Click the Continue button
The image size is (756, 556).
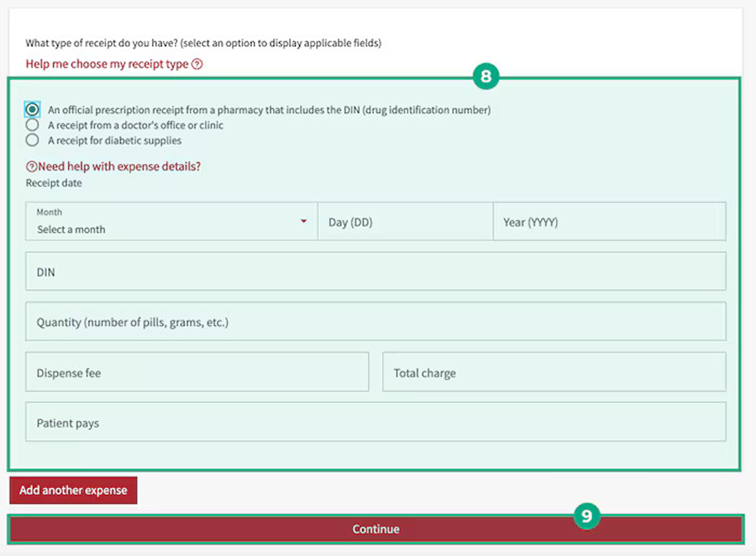coord(376,529)
